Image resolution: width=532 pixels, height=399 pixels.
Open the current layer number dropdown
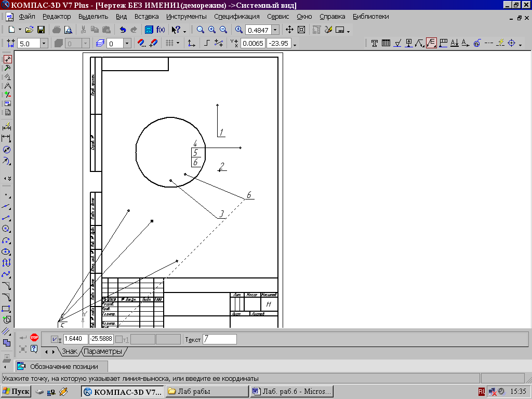tap(127, 44)
